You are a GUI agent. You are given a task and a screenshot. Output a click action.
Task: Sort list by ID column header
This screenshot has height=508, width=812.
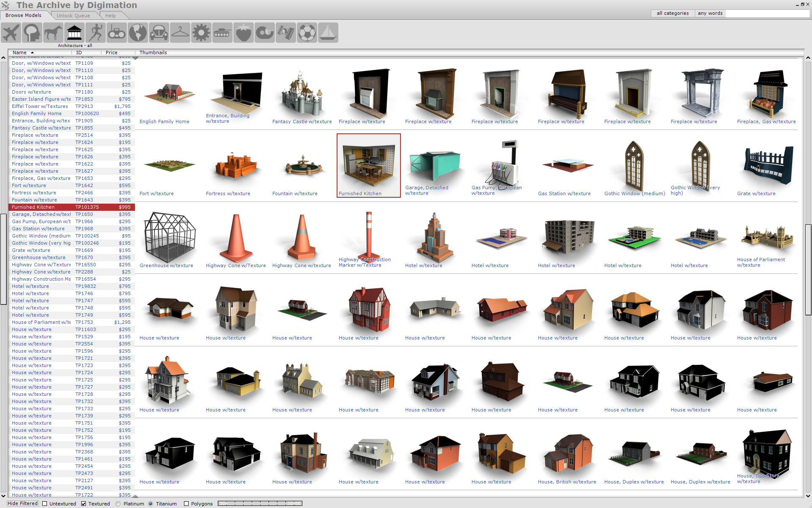coord(87,52)
